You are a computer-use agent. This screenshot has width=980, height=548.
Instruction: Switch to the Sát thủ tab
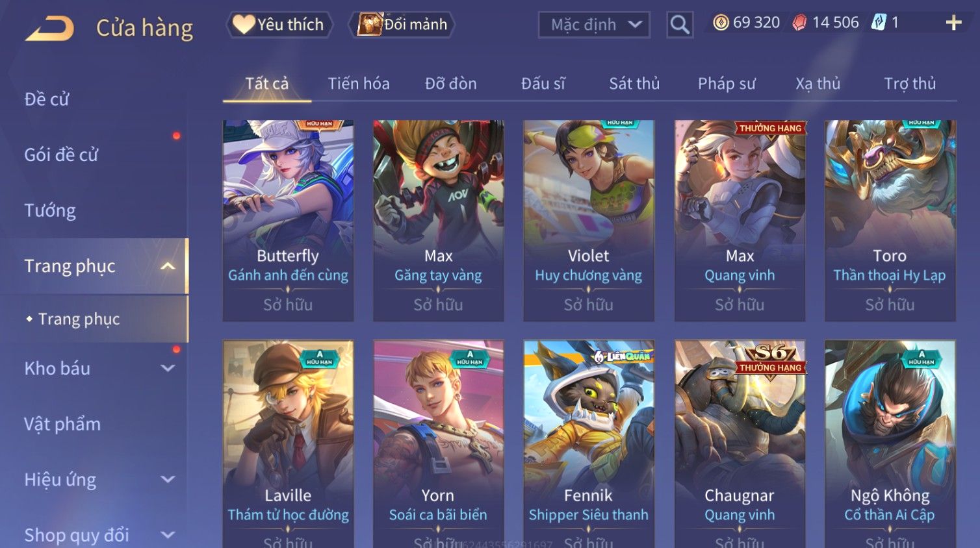[x=634, y=84]
